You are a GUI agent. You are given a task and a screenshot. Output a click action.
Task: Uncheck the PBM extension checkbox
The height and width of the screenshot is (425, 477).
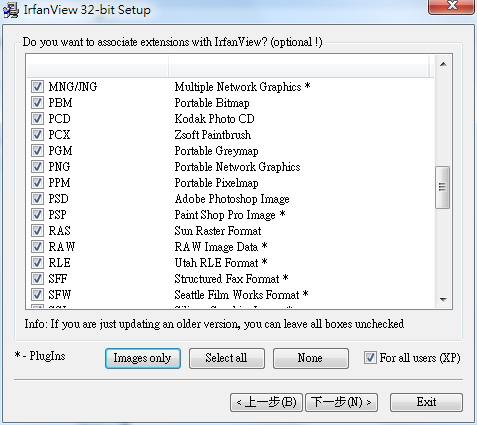(37, 103)
